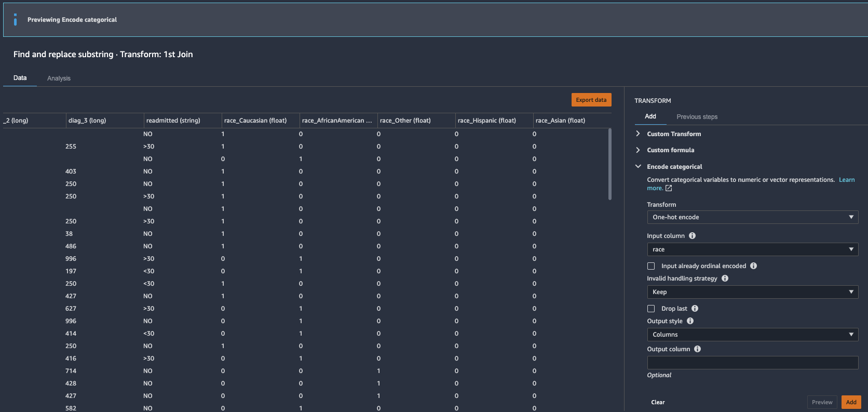Expand the Custom Transform section

pos(673,134)
